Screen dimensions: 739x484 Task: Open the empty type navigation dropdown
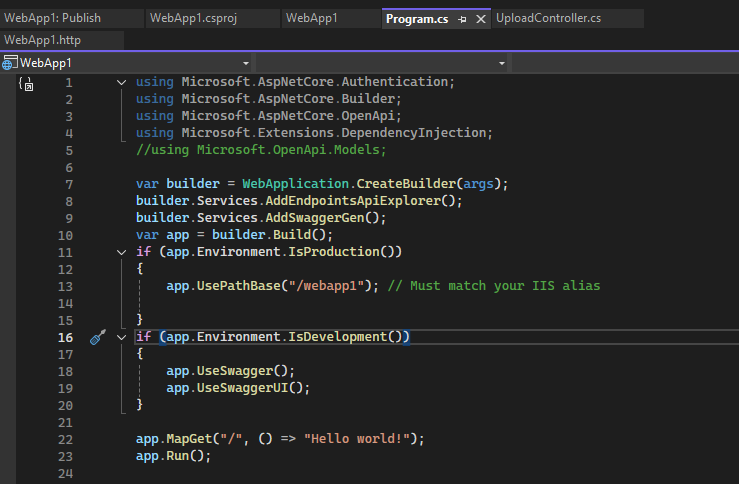tap(382, 63)
